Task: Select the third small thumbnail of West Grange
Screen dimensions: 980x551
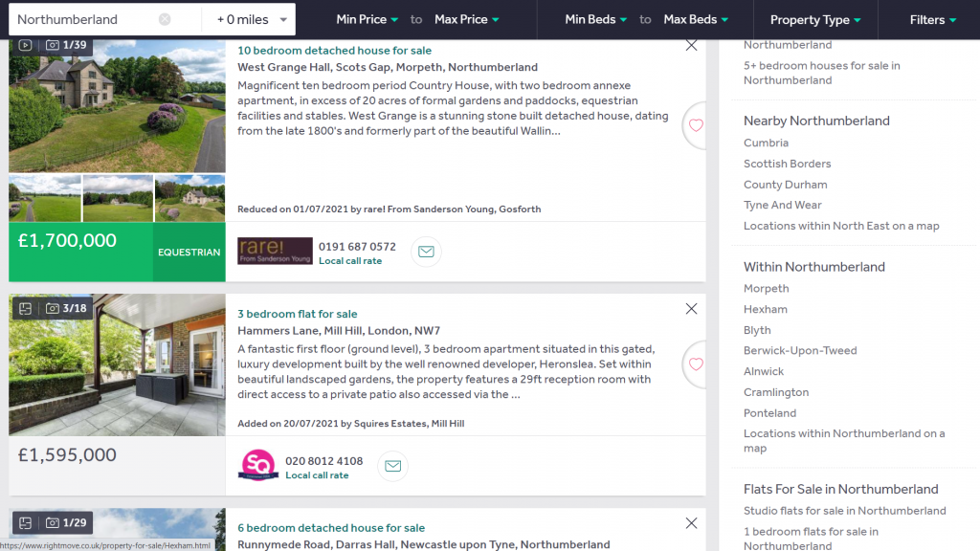Action: click(189, 198)
